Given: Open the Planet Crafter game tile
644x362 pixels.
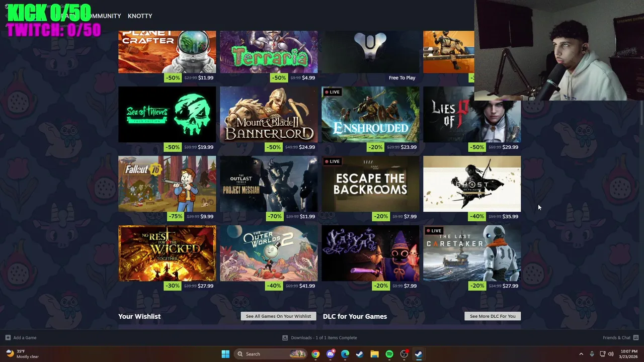Looking at the screenshot, I should tap(167, 52).
